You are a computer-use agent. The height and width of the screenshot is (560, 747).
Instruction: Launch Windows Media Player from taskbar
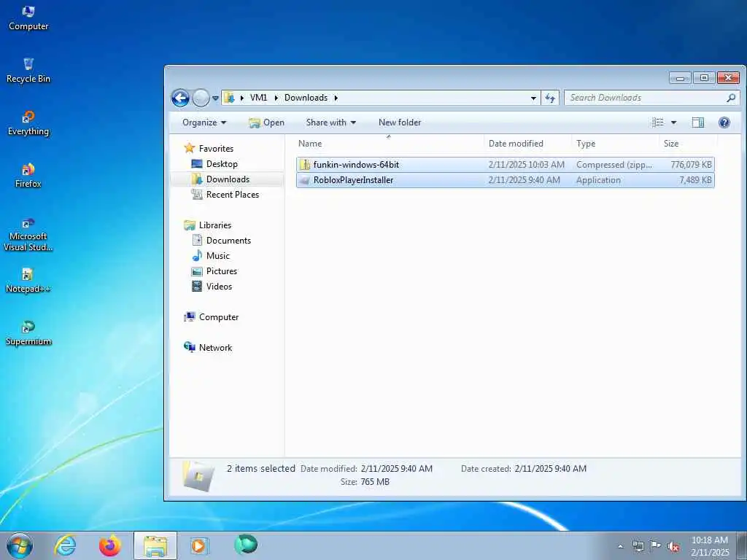pyautogui.click(x=199, y=545)
